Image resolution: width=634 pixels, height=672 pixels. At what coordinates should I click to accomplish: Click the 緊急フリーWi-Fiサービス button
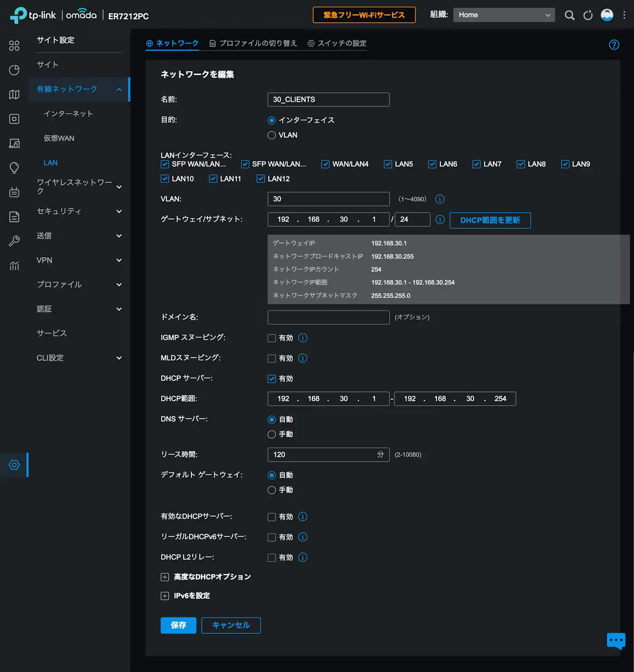click(364, 15)
